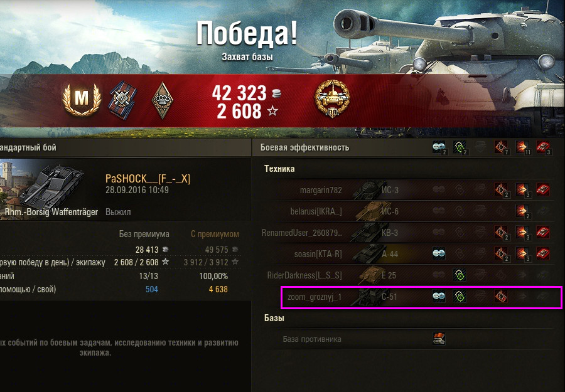The width and height of the screenshot is (565, 392).
Task: Click RiderDarkness assist icon in E 25 row
Action: [x=460, y=275]
